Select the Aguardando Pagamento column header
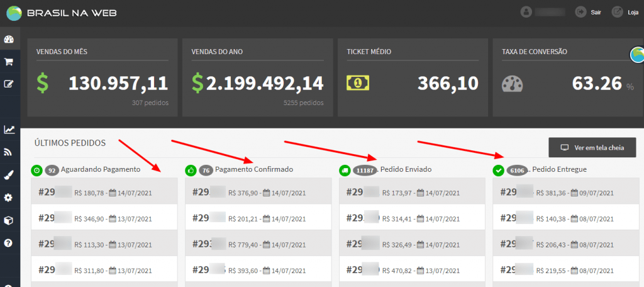 (x=101, y=169)
